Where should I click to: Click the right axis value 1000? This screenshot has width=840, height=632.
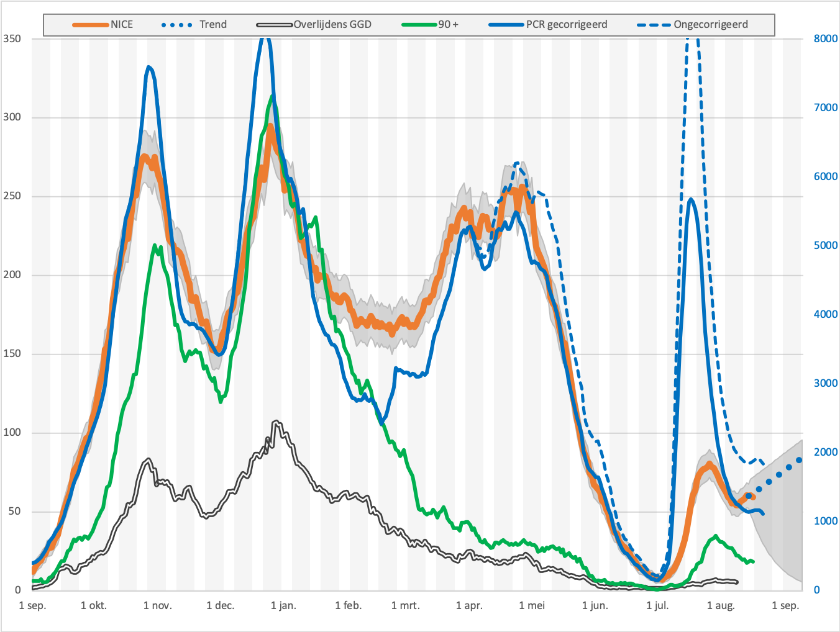(x=826, y=521)
